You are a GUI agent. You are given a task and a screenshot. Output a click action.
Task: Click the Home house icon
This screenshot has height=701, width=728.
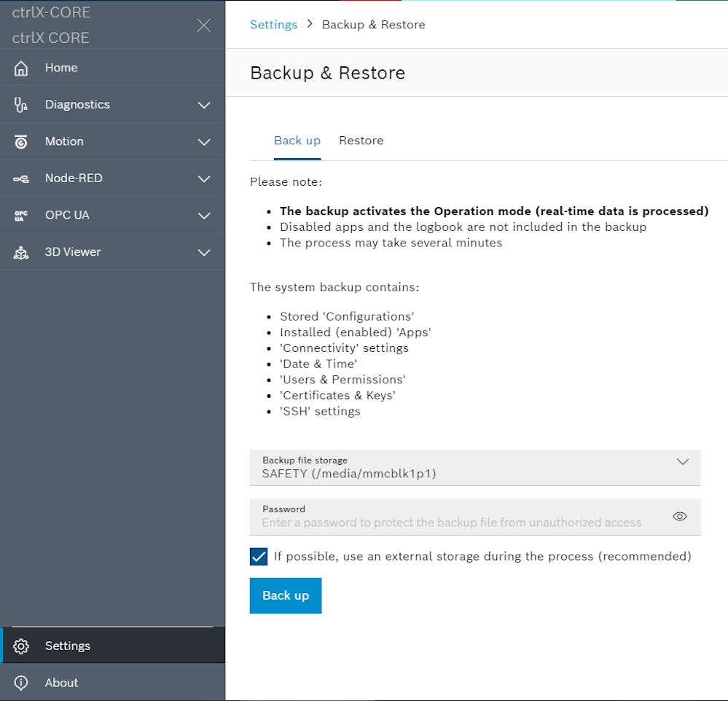pyautogui.click(x=21, y=68)
